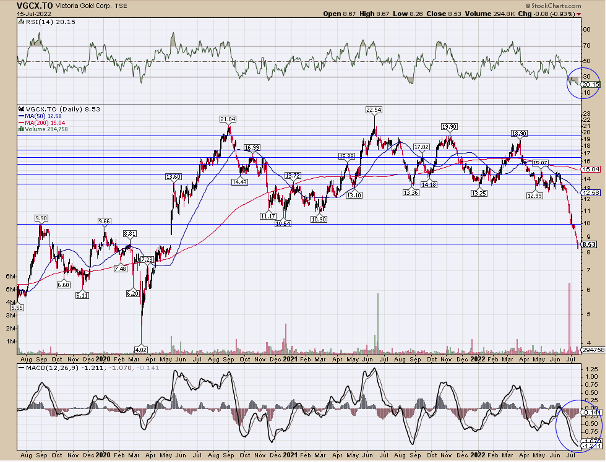Click the 7.48 price label

point(120,269)
